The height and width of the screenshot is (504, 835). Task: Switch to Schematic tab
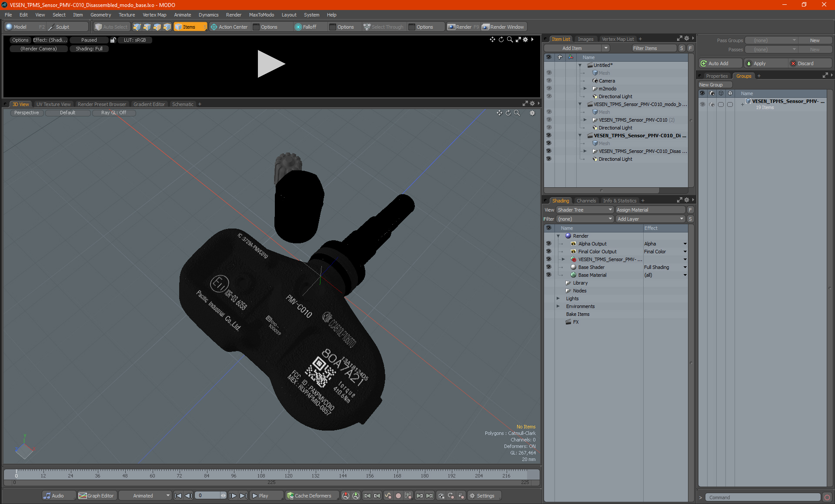coord(183,104)
